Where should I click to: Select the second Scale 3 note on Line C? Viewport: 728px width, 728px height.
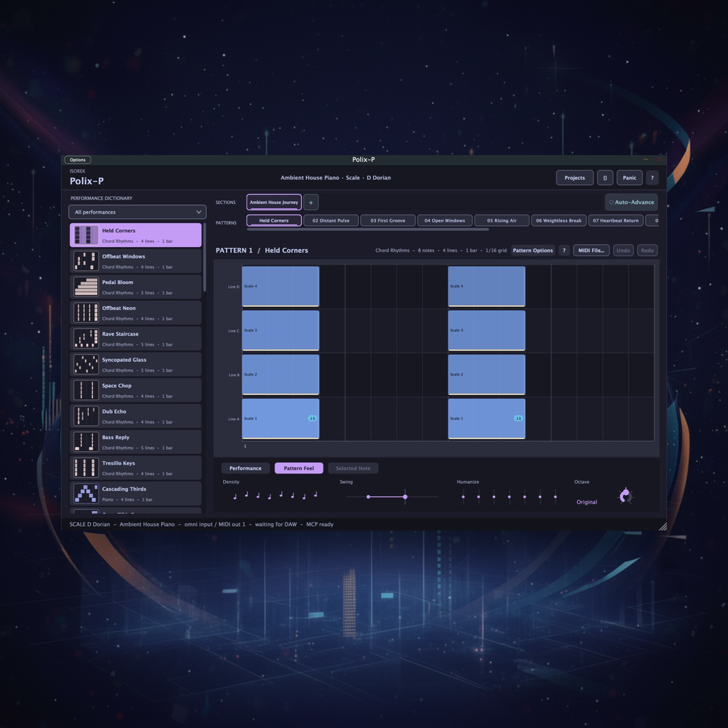[487, 331]
